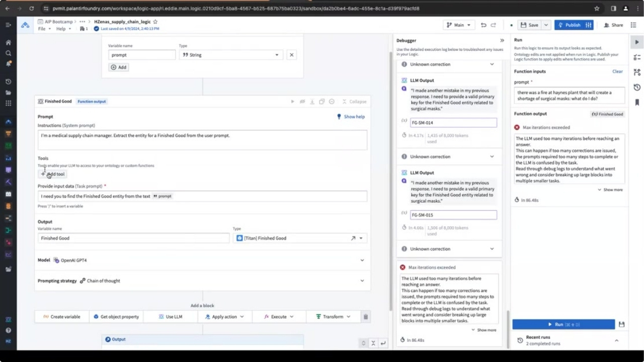Save run inputs with disk icon
The width and height of the screenshot is (644, 362).
tap(621, 324)
